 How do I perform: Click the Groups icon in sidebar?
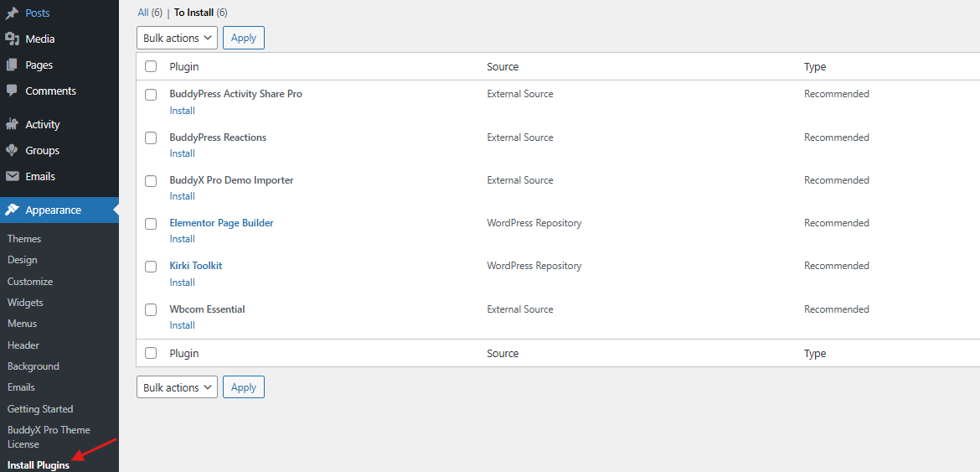point(12,151)
